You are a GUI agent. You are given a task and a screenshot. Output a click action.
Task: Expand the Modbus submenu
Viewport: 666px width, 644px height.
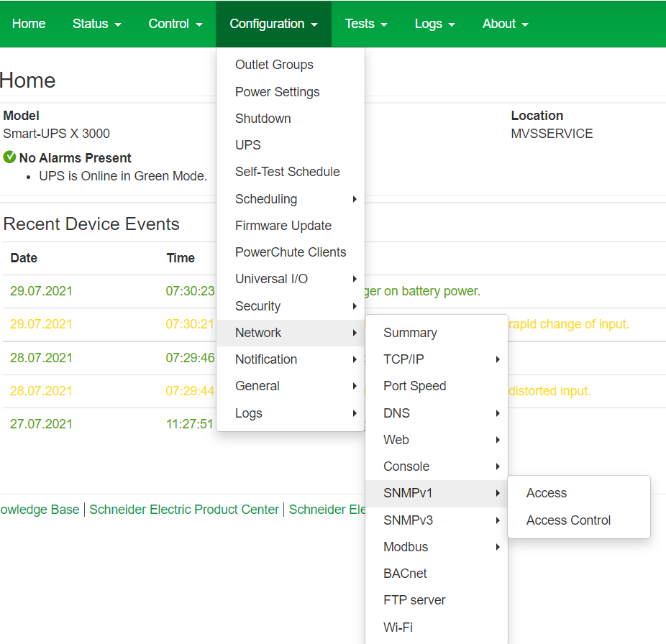(437, 547)
